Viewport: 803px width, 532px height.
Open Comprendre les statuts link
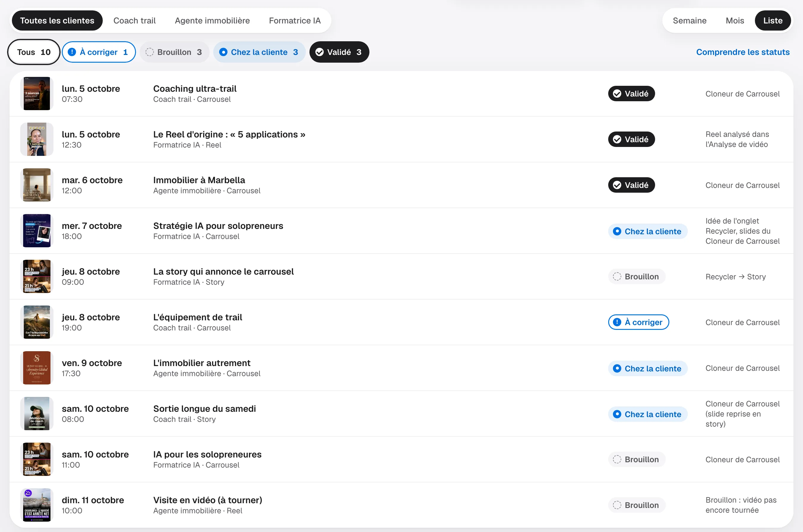pyautogui.click(x=743, y=52)
